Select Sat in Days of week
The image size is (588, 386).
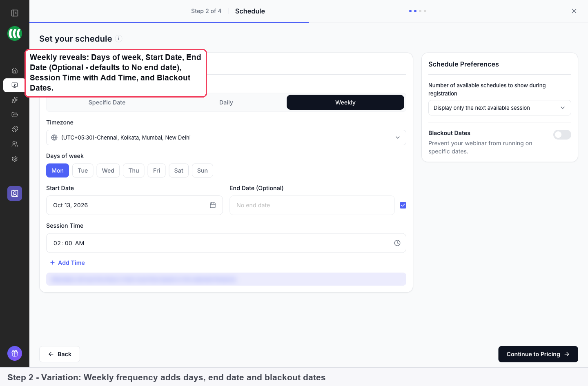179,171
